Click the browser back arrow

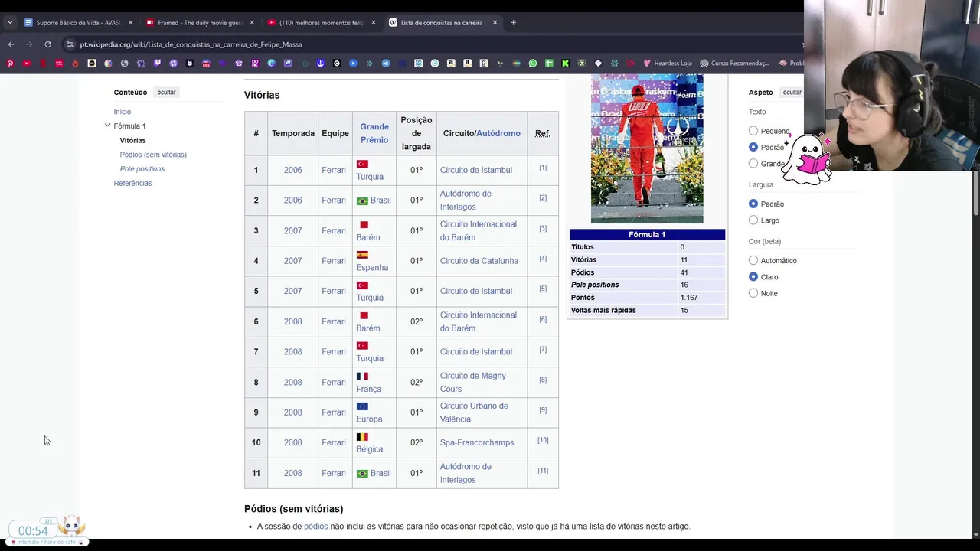click(11, 44)
